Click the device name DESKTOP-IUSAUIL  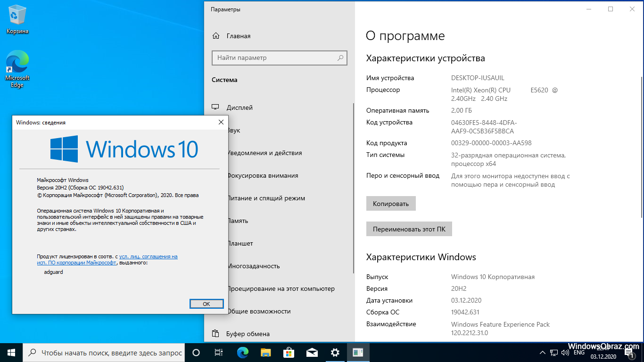[x=478, y=78]
